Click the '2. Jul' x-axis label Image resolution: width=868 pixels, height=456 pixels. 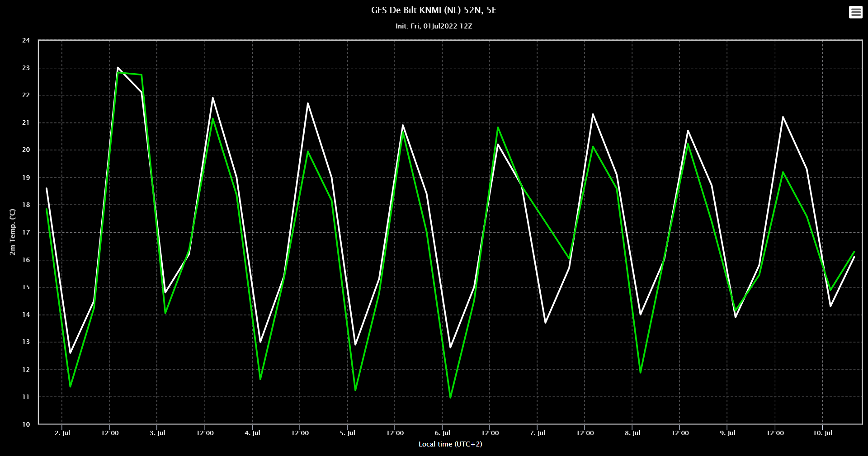(62, 433)
